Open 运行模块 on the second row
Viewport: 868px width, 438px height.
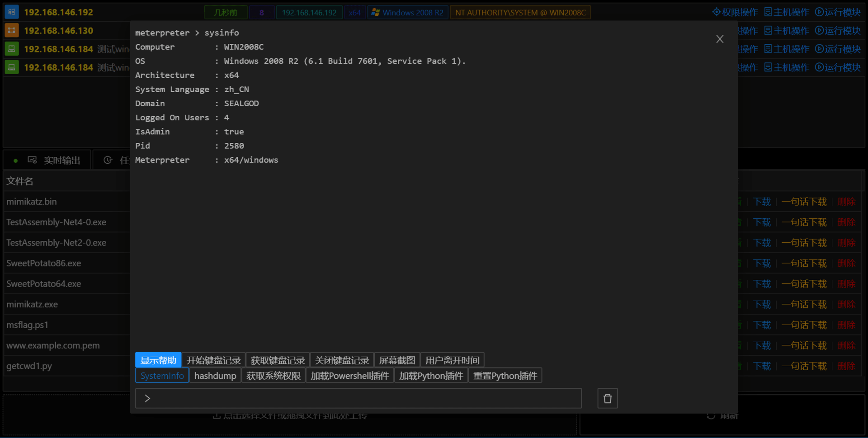[838, 31]
